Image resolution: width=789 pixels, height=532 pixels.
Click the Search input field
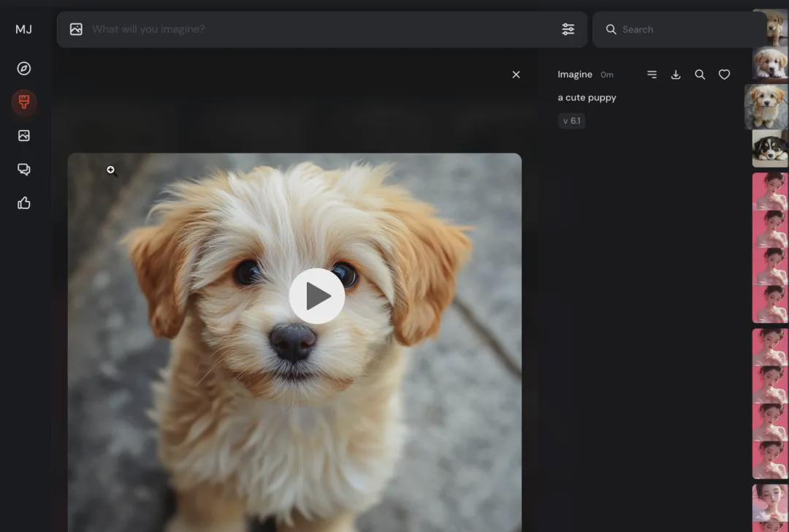point(679,29)
